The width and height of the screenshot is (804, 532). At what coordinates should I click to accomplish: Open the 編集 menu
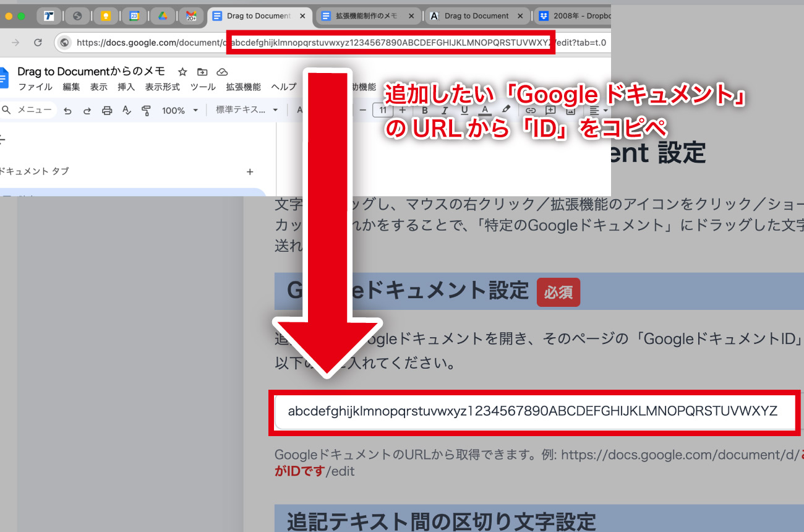pyautogui.click(x=71, y=87)
